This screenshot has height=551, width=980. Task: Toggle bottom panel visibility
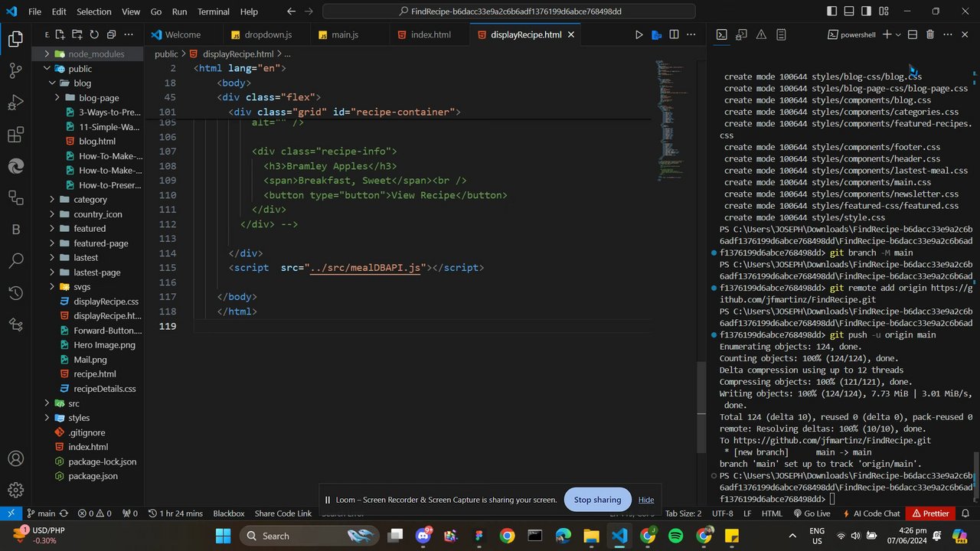point(849,11)
